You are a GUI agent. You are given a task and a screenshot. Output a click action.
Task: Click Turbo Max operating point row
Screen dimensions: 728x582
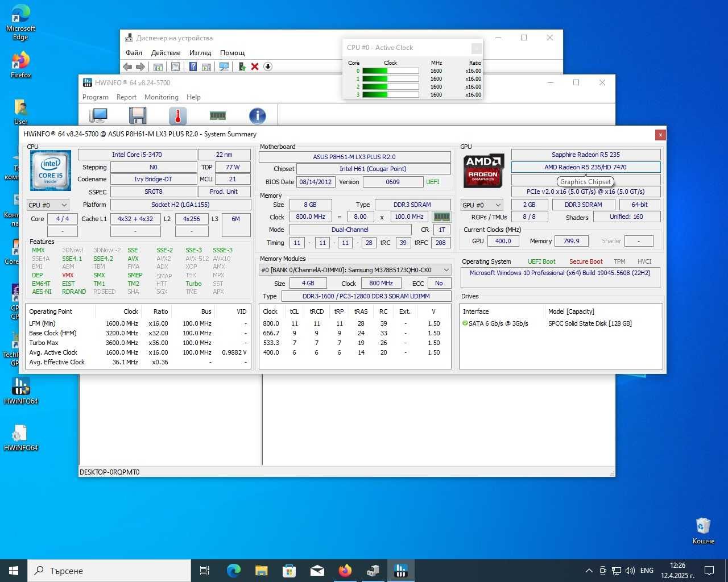pos(138,343)
